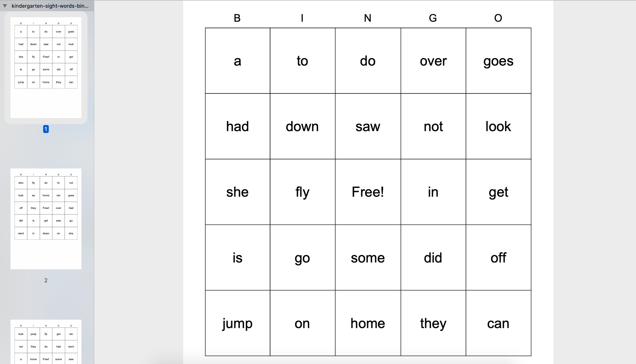
Task: Click the column header letter O
Action: (498, 18)
